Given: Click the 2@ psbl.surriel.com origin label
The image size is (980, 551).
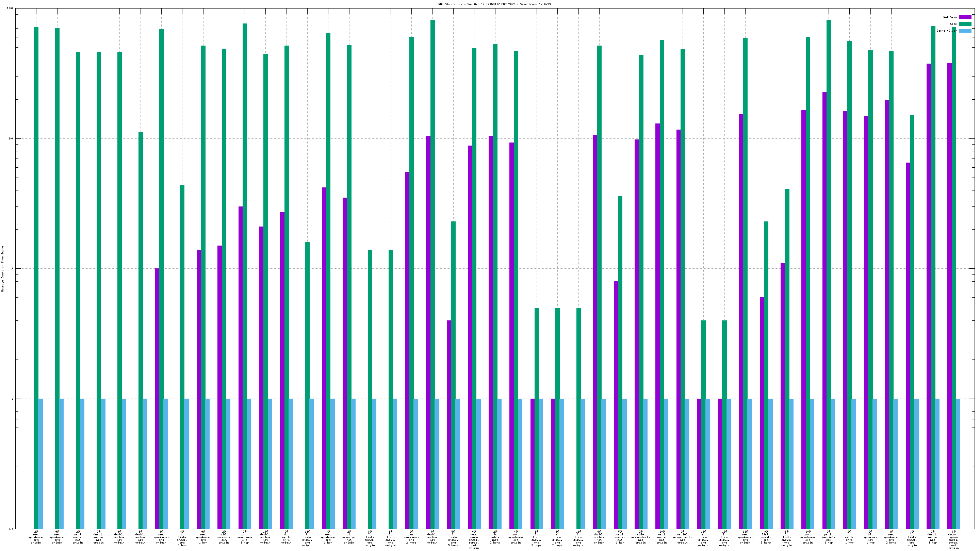Looking at the screenshot, I should coord(224,537).
